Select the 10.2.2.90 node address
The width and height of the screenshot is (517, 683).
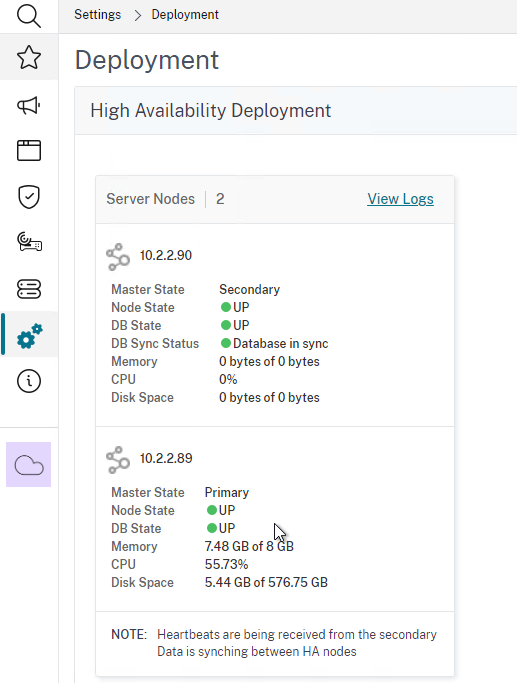[x=166, y=255]
